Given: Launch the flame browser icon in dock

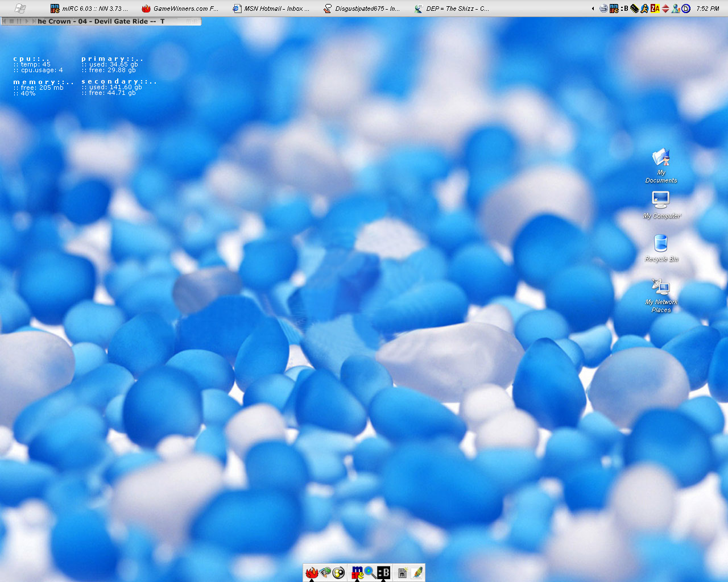Looking at the screenshot, I should 312,573.
